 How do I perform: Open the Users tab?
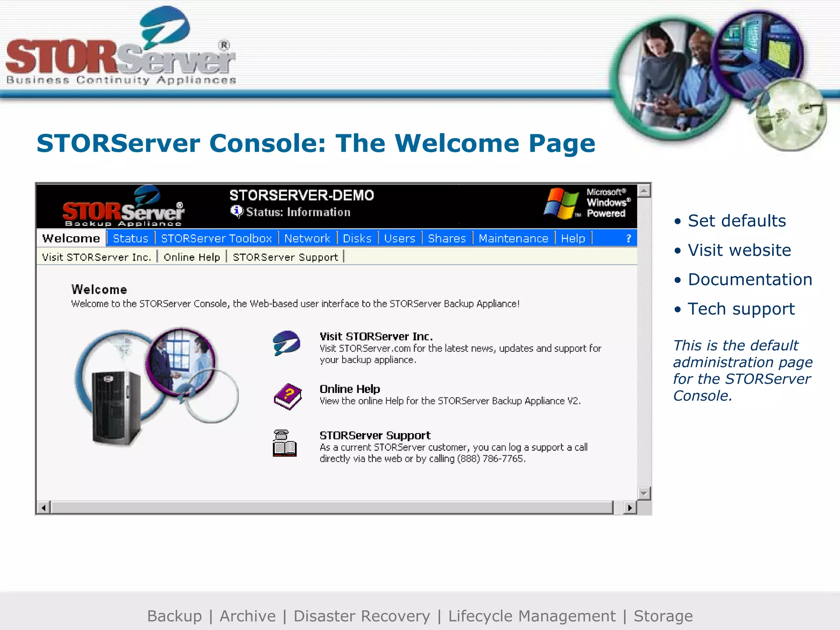click(x=399, y=238)
